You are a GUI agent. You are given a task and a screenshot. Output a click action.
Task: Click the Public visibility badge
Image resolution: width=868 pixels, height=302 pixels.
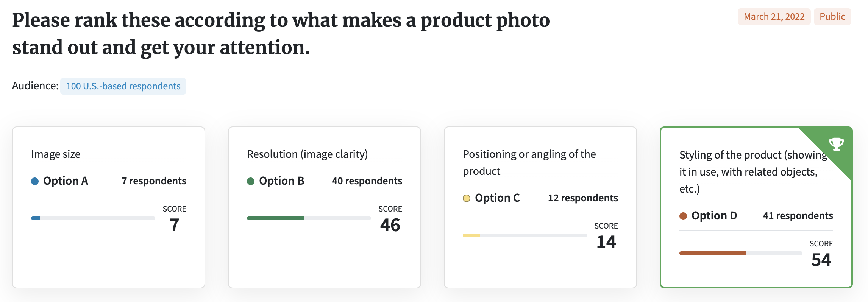[x=832, y=17]
